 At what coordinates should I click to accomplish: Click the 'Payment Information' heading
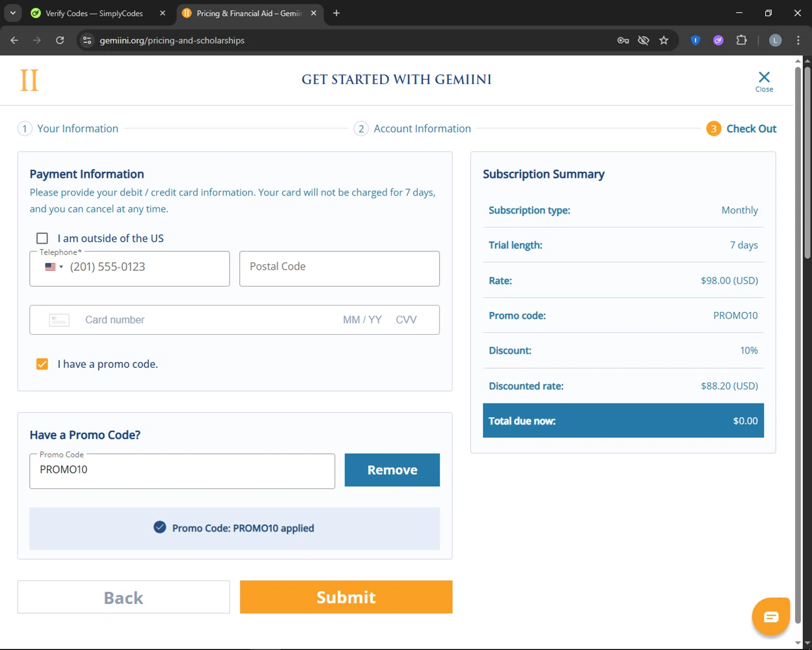pyautogui.click(x=87, y=174)
